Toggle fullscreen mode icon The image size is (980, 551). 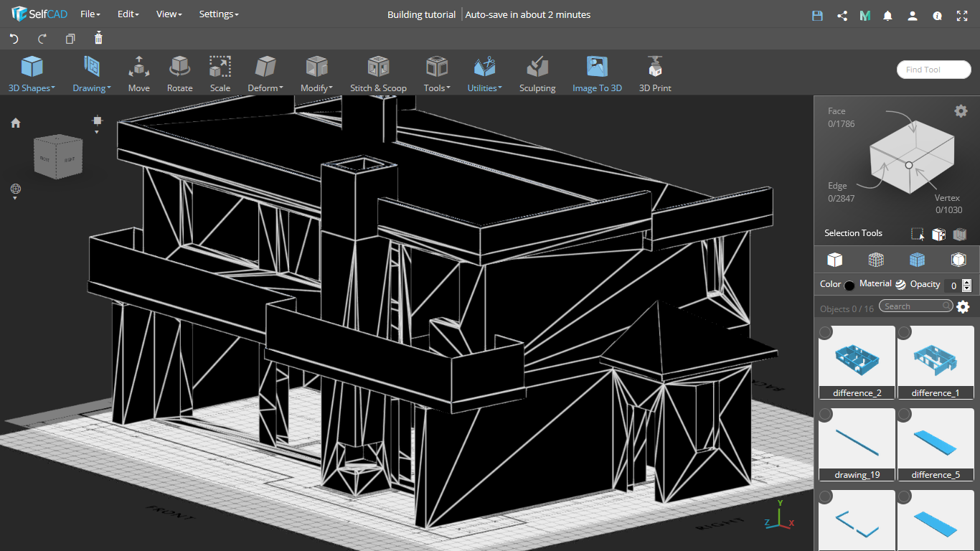962,15
